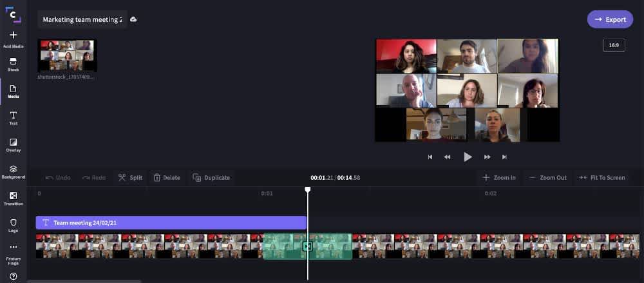The image size is (644, 283).
Task: Open the Logo sidebar item
Action: 13,226
